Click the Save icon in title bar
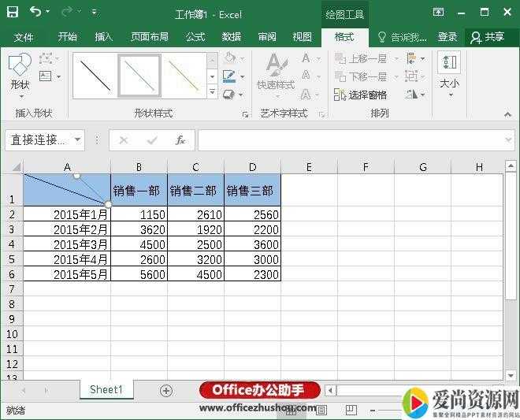The height and width of the screenshot is (420, 520). pyautogui.click(x=13, y=12)
